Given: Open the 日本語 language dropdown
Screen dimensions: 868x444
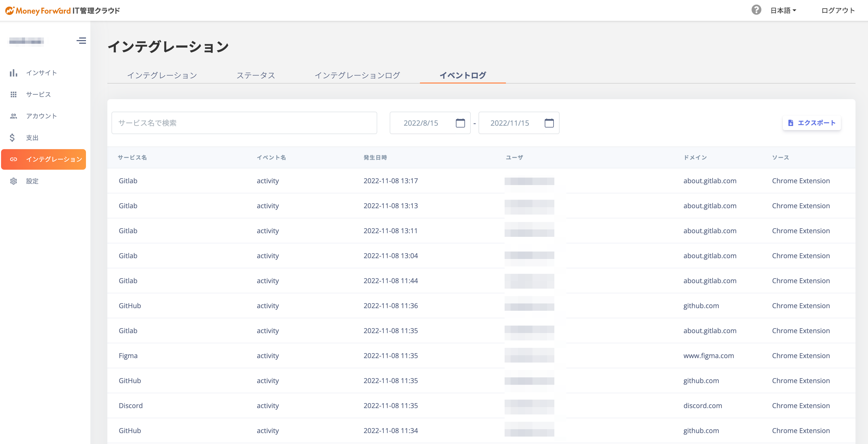Looking at the screenshot, I should click(x=783, y=10).
